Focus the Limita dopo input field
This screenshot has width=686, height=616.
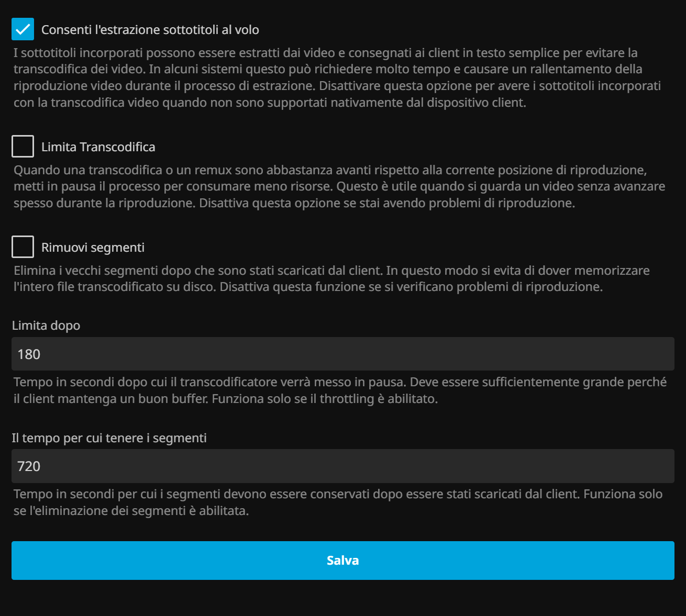343,354
